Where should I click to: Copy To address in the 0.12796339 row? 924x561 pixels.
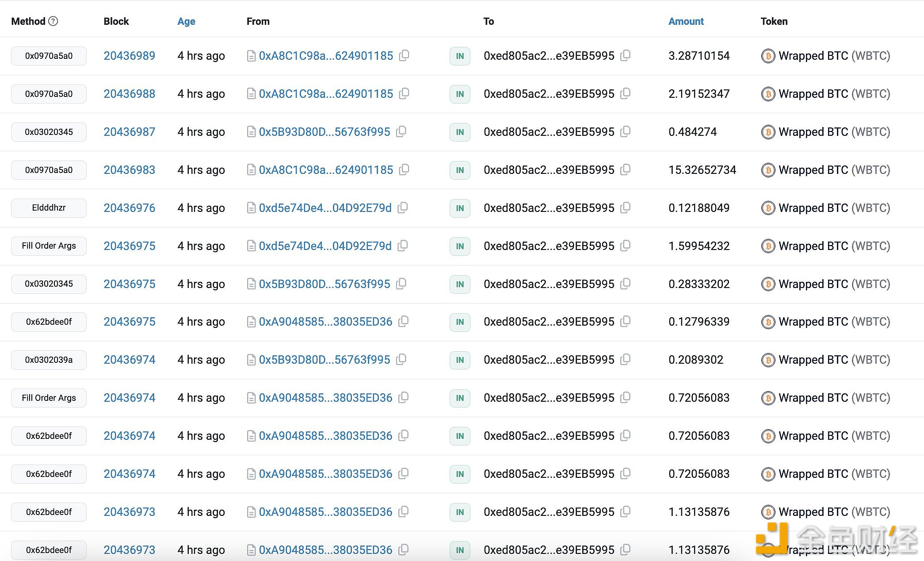(625, 322)
